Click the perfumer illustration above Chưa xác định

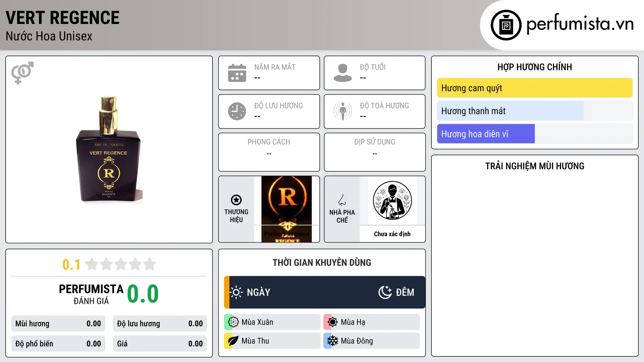(x=392, y=200)
